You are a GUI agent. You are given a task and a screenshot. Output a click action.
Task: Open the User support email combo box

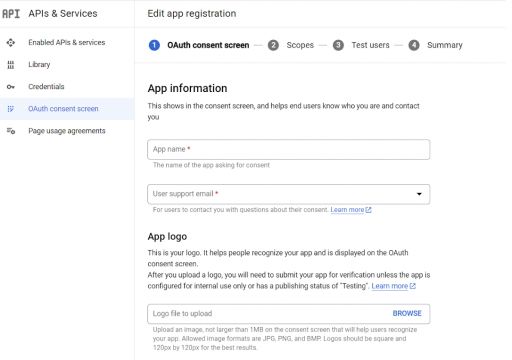pyautogui.click(x=289, y=194)
